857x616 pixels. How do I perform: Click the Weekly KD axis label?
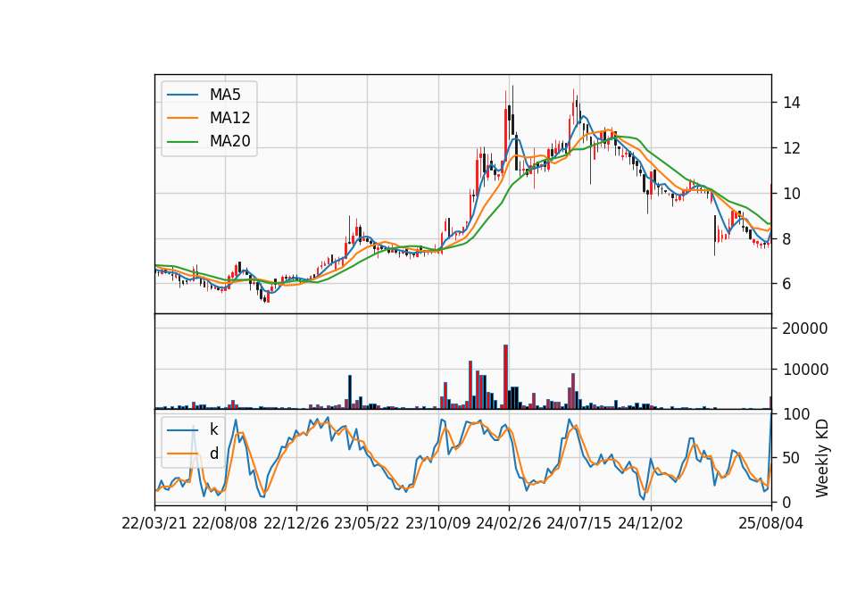tap(822, 458)
